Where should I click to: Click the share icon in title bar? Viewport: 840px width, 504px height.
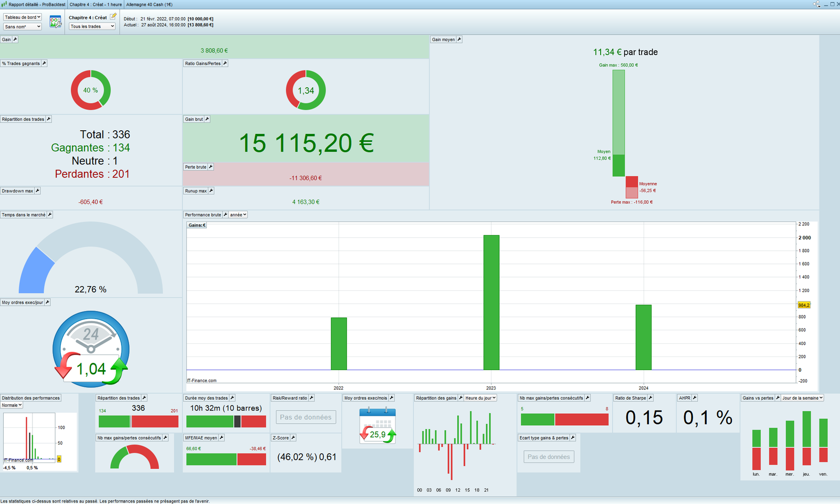coord(816,4)
